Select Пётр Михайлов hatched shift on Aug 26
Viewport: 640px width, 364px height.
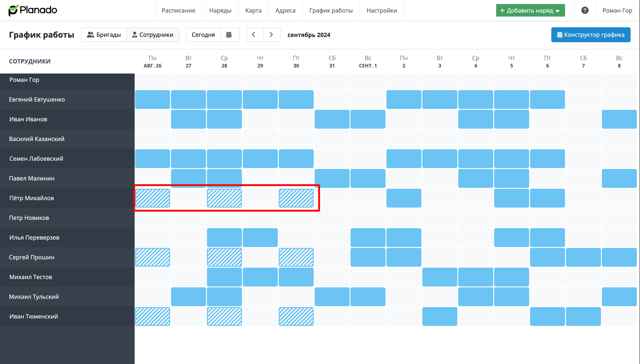(x=152, y=198)
